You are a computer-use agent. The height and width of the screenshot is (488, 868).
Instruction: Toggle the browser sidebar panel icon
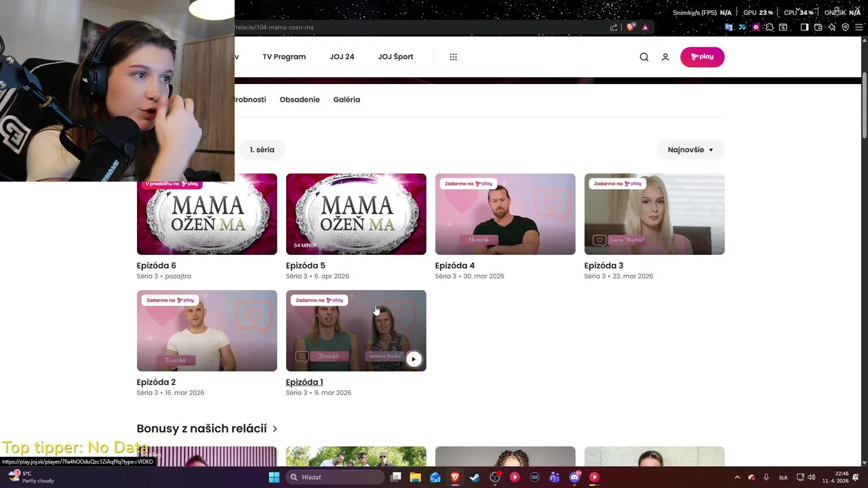(804, 27)
